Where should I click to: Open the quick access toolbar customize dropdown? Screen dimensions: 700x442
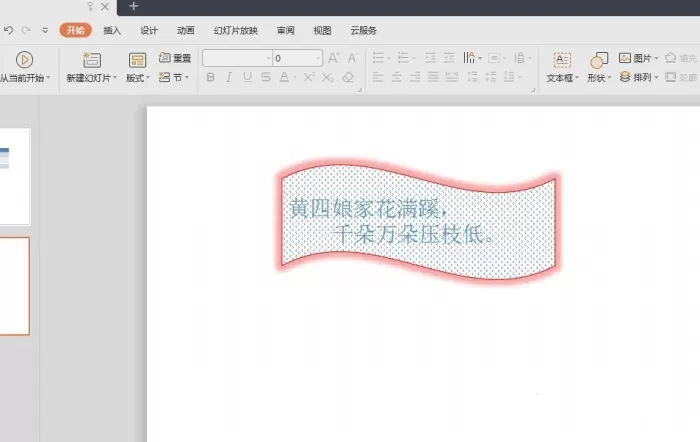click(x=45, y=30)
